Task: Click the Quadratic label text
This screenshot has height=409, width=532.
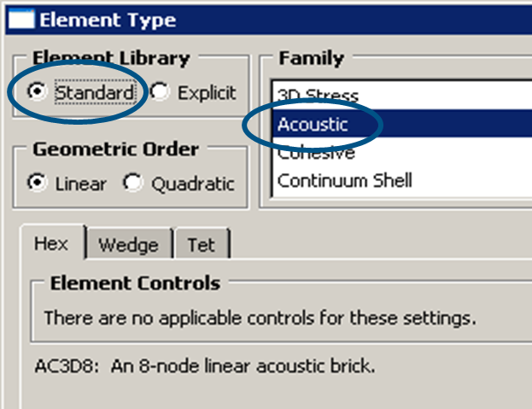Action: pos(193,184)
